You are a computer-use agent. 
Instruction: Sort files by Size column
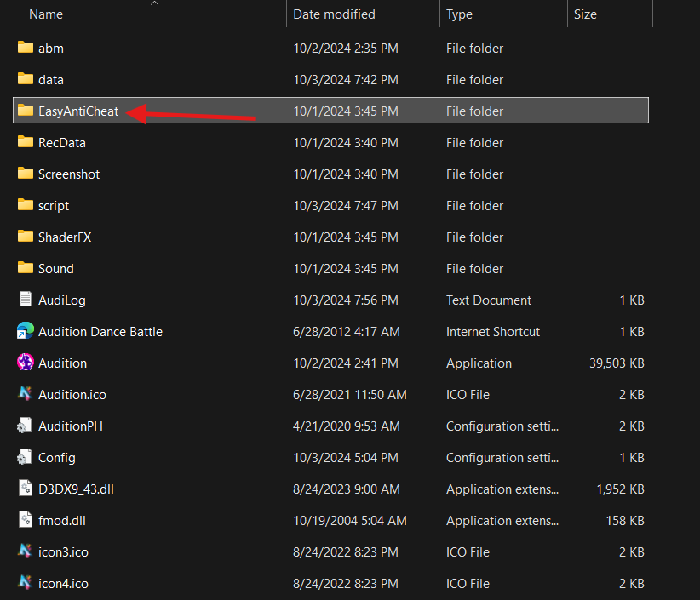click(x=585, y=14)
